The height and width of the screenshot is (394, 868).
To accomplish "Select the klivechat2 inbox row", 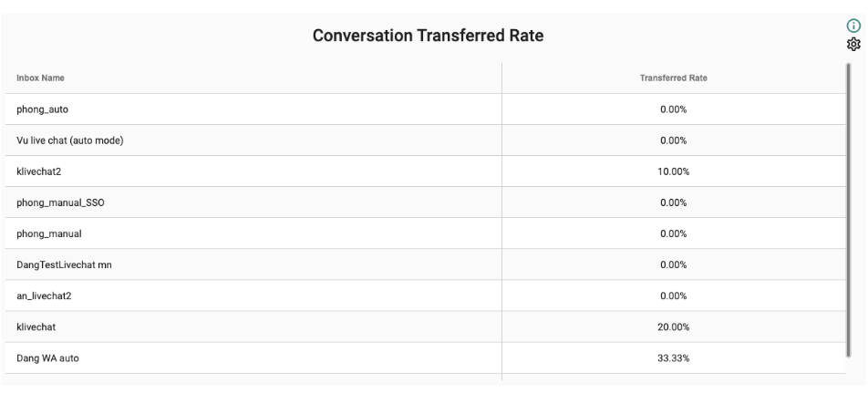I will [x=425, y=171].
